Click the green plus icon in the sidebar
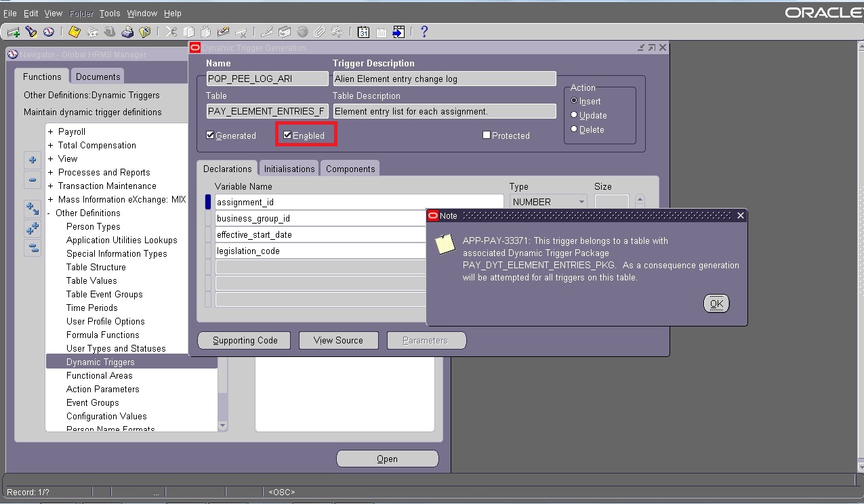The height and width of the screenshot is (504, 864). coord(32,160)
